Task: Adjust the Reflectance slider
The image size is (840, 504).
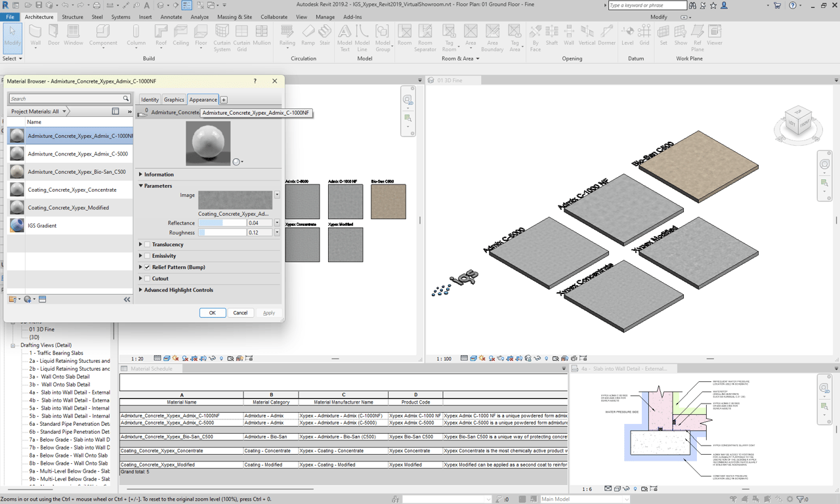Action: click(x=222, y=223)
